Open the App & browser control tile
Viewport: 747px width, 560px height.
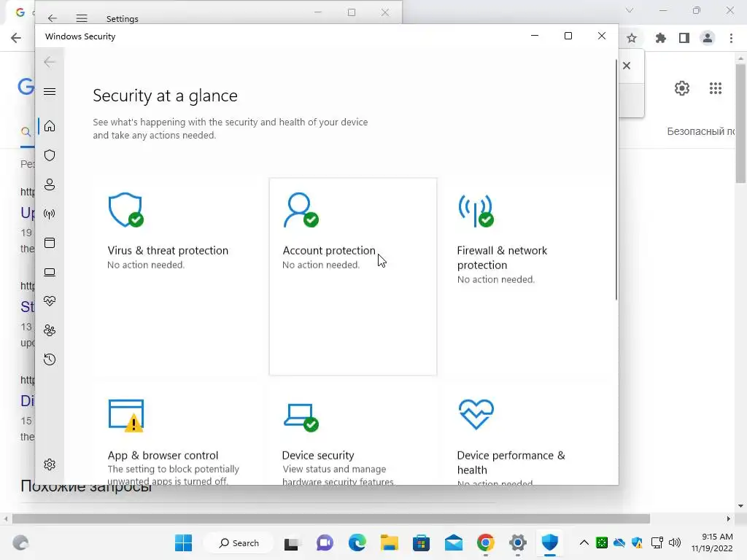(x=178, y=435)
